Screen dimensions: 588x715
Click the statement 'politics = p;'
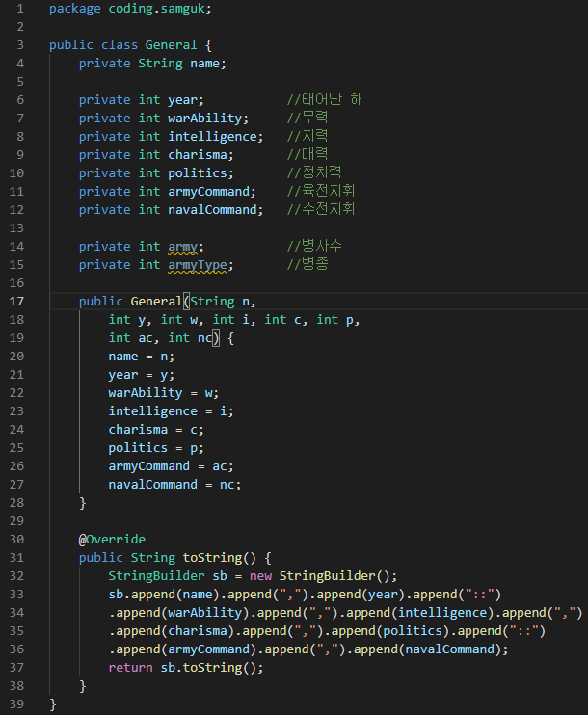(x=156, y=448)
